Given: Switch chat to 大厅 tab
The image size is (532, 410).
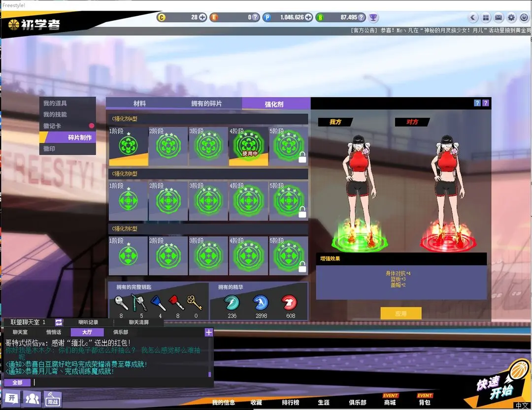Looking at the screenshot, I should pos(87,332).
